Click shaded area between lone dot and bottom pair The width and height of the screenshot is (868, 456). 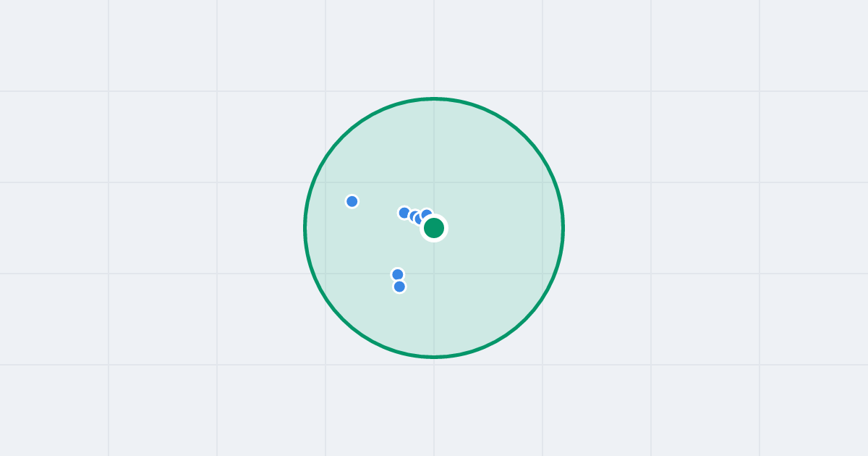pos(373,239)
